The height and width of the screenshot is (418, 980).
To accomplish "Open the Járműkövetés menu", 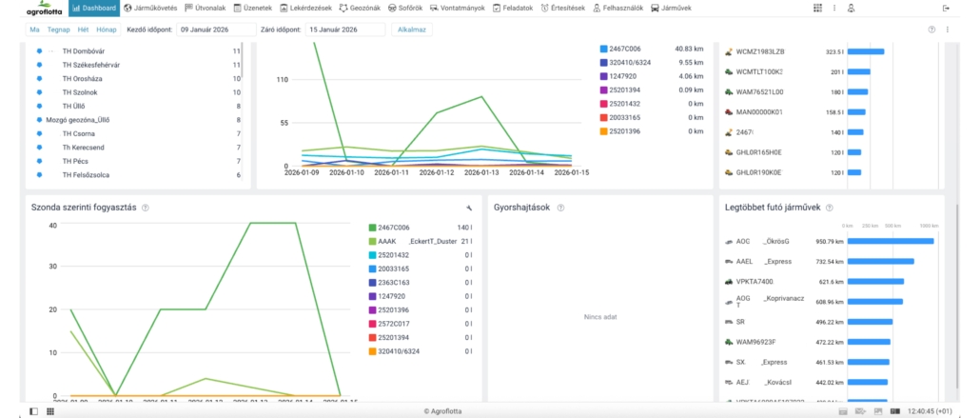I will point(154,9).
